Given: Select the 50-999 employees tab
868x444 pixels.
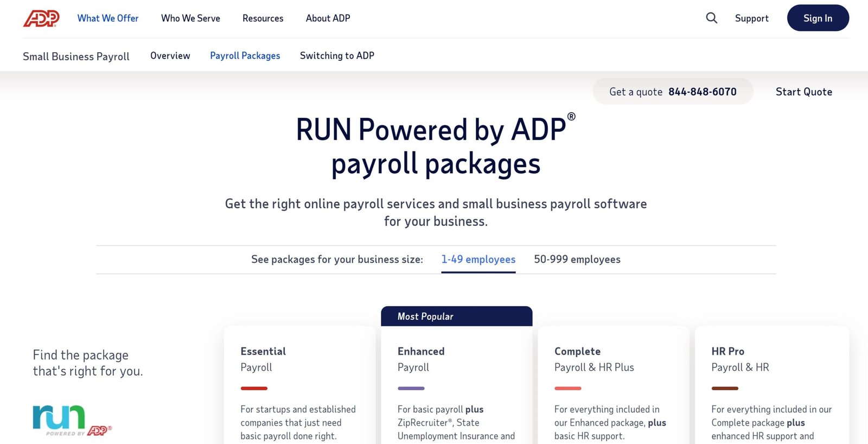Looking at the screenshot, I should [x=577, y=259].
